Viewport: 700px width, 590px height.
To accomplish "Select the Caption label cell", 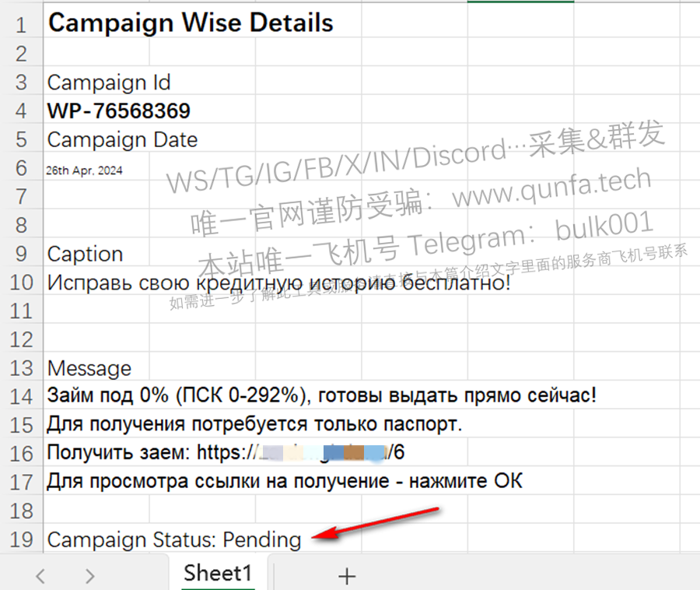I will point(85,254).
